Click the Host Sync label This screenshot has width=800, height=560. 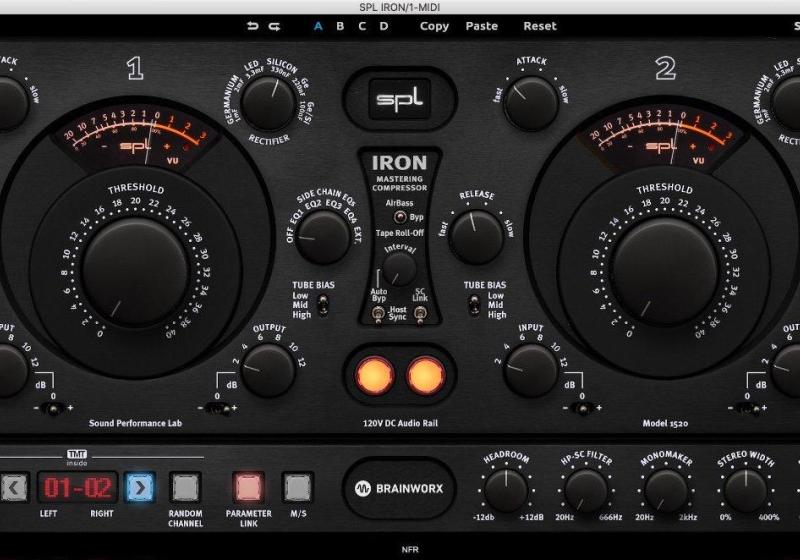click(x=398, y=313)
